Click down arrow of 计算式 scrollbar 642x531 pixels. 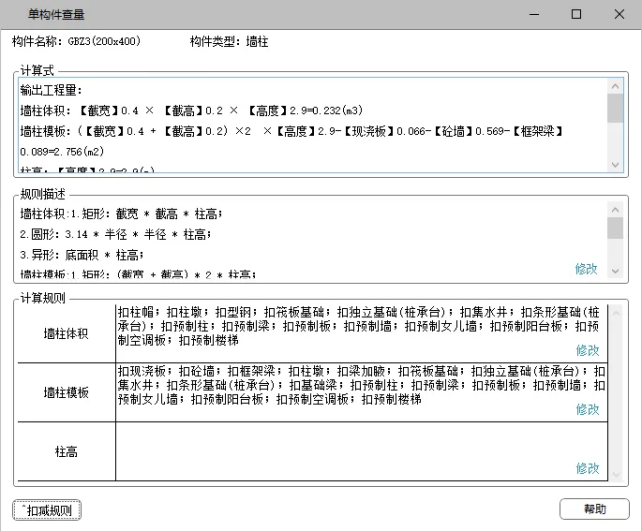615,166
